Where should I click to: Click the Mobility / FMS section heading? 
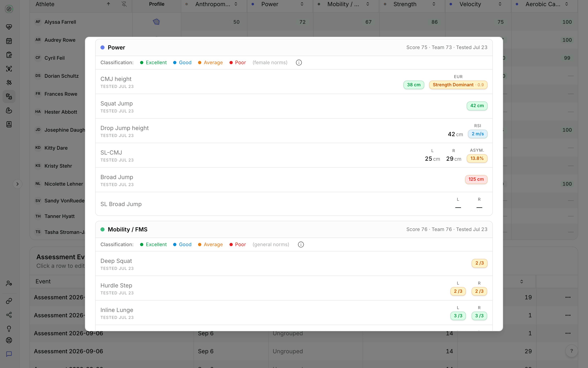pos(127,230)
